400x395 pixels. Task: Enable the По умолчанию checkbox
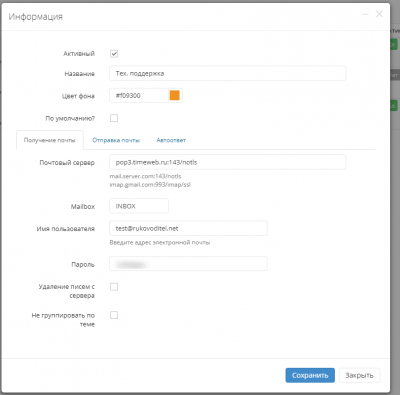point(114,118)
